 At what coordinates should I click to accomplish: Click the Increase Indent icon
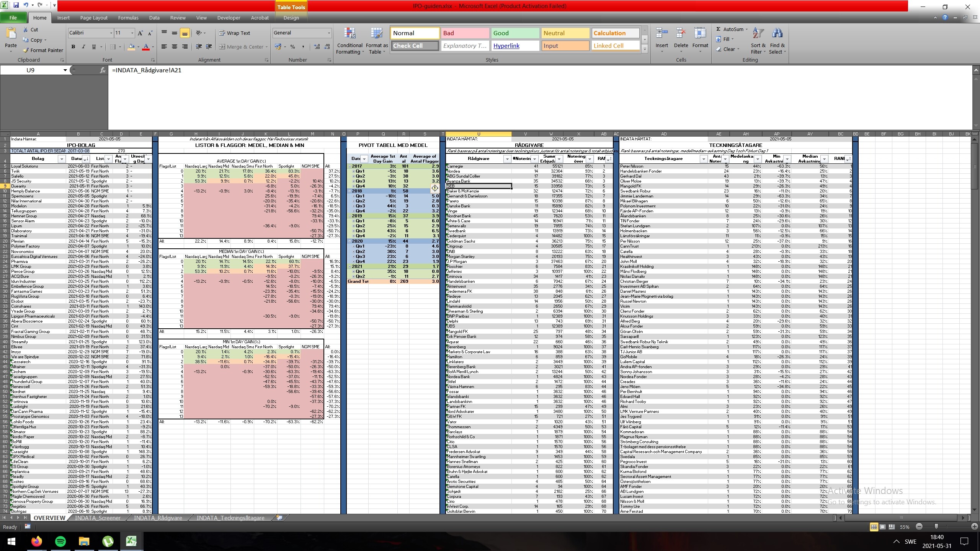pos(209,47)
